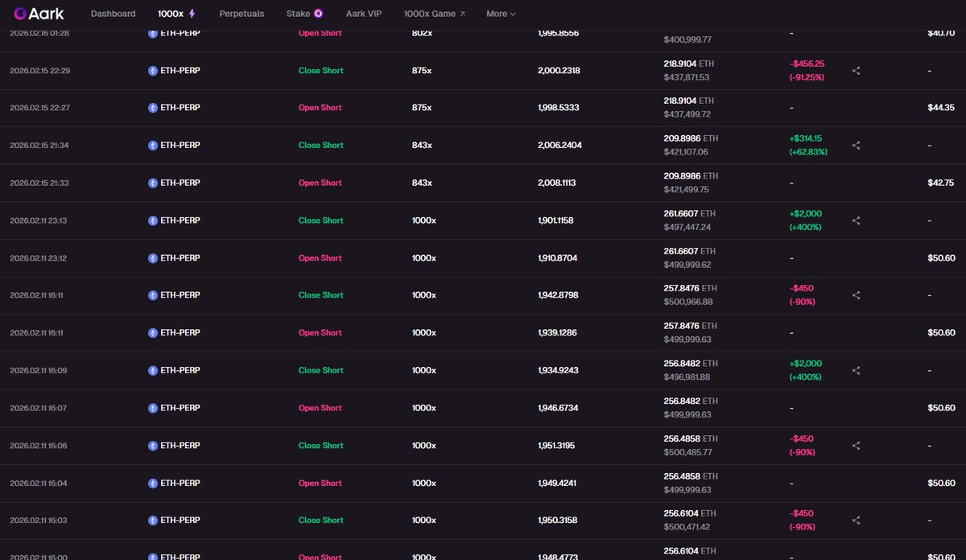Image resolution: width=966 pixels, height=560 pixels.
Task: Share the 21:34 Close Short +$314.15 trade
Action: (857, 146)
